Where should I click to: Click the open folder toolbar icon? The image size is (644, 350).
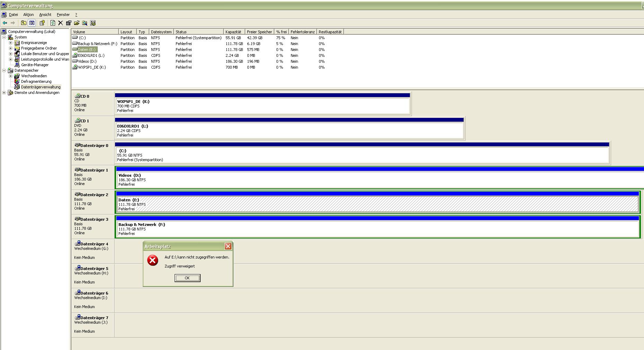click(77, 23)
